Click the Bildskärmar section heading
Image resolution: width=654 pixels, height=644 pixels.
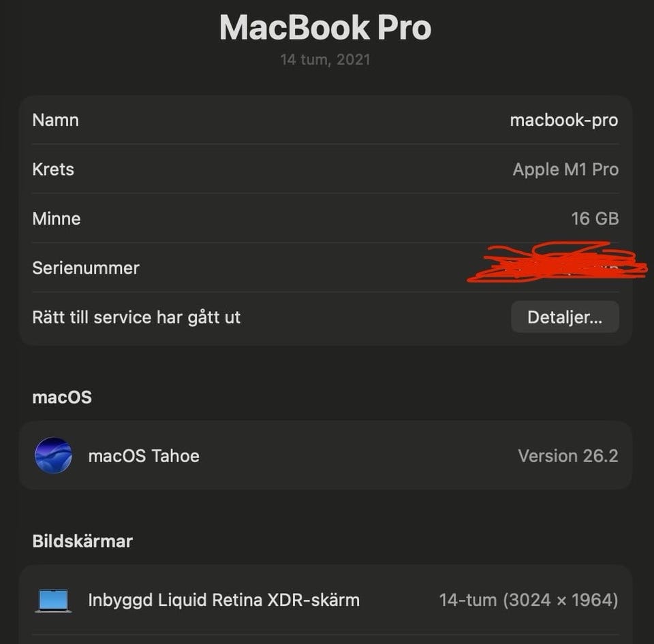pos(82,541)
